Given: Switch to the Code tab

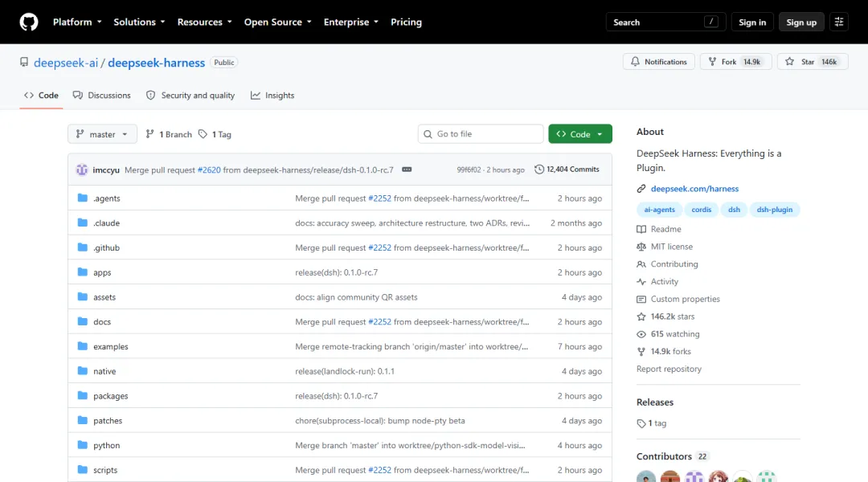Looking at the screenshot, I should click(41, 95).
